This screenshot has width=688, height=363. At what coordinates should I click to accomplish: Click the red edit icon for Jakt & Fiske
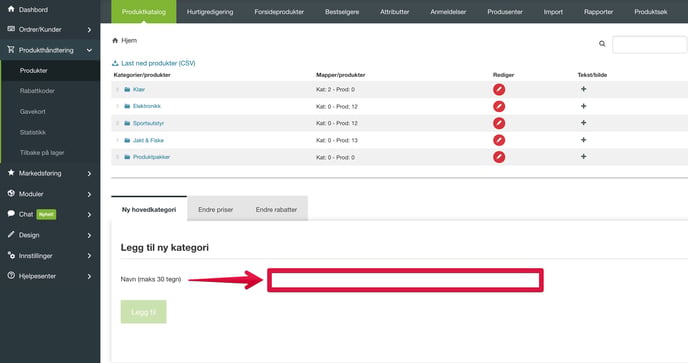pos(498,140)
